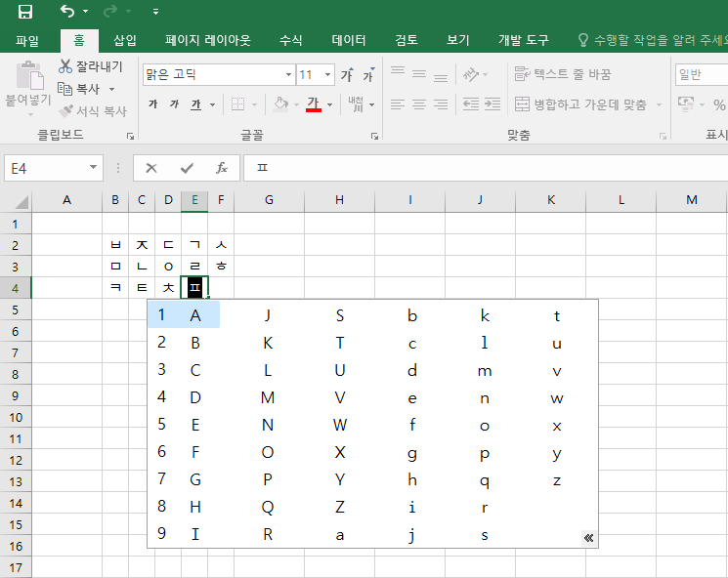Screen dimensions: 728x578
Task: Switch to 개발 도구 tab
Action: tap(524, 41)
